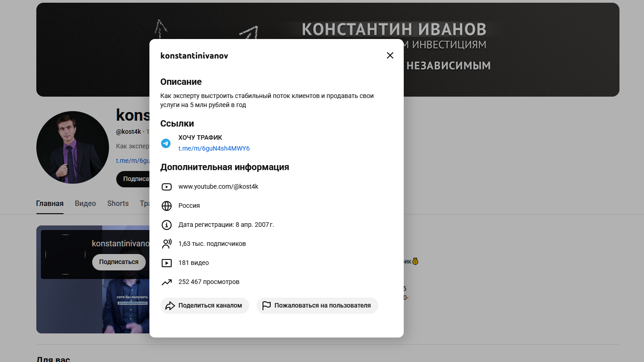644x362 pixels.
Task: Click the info icon beside Дата регистрации
Action: (x=167, y=225)
